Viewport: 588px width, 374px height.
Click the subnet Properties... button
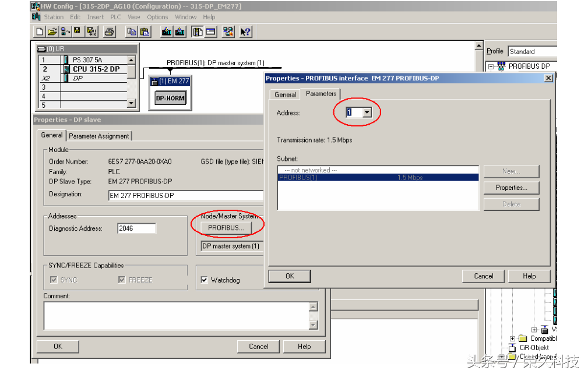[x=511, y=188]
